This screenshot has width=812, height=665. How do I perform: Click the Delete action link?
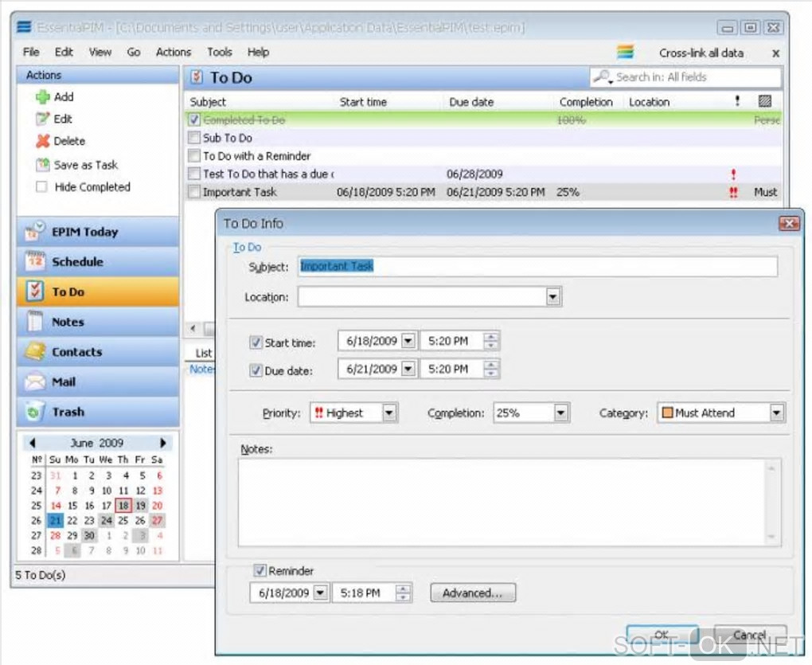tap(69, 141)
